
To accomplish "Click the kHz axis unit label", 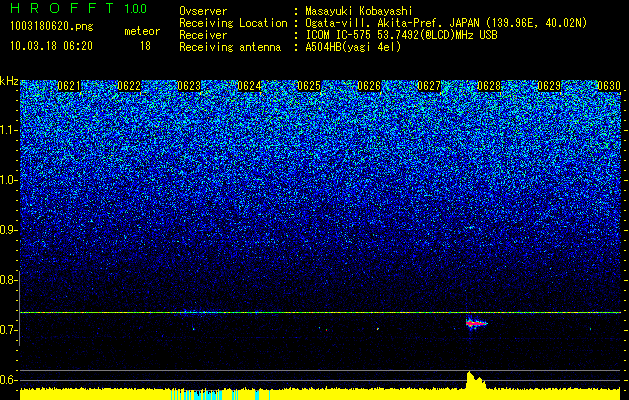I will [9, 81].
